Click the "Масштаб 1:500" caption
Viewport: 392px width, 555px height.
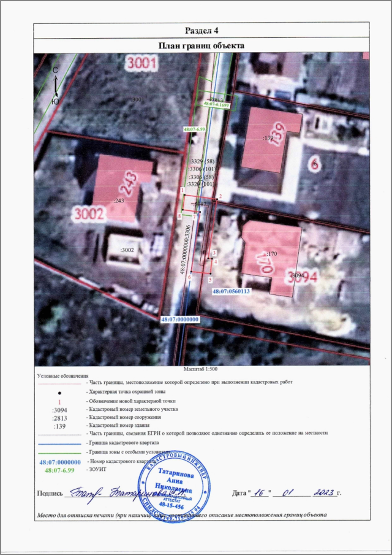(x=200, y=369)
